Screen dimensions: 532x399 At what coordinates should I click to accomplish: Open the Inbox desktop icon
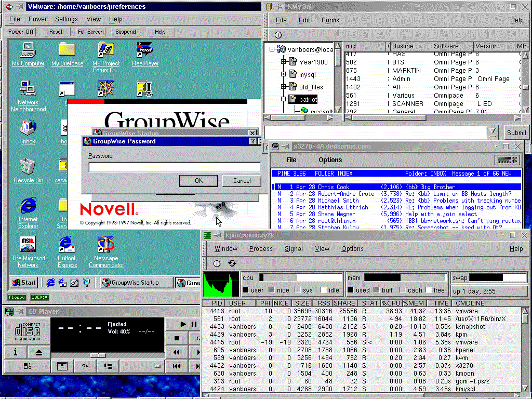pyautogui.click(x=28, y=131)
